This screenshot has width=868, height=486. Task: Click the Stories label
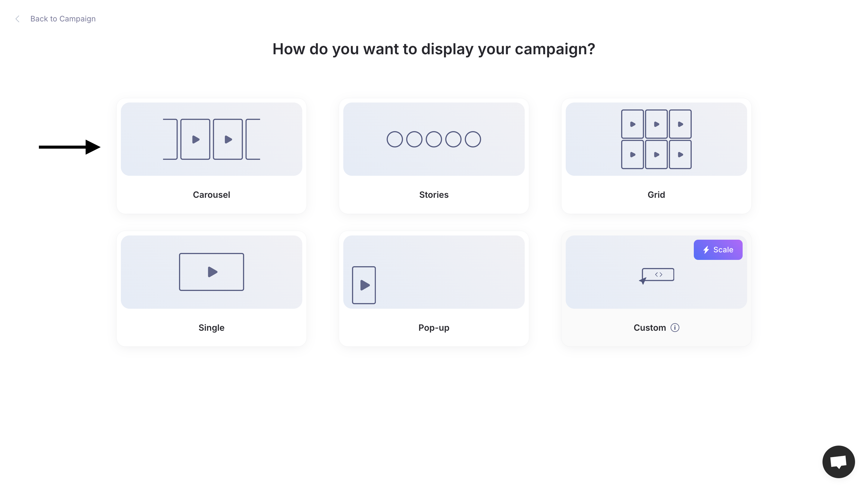[x=434, y=195]
